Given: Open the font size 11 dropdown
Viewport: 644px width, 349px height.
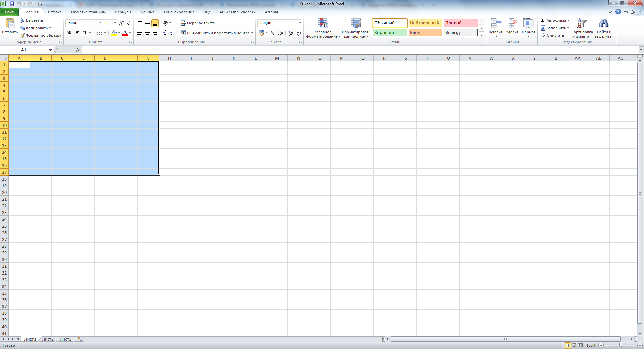Looking at the screenshot, I should click(115, 23).
